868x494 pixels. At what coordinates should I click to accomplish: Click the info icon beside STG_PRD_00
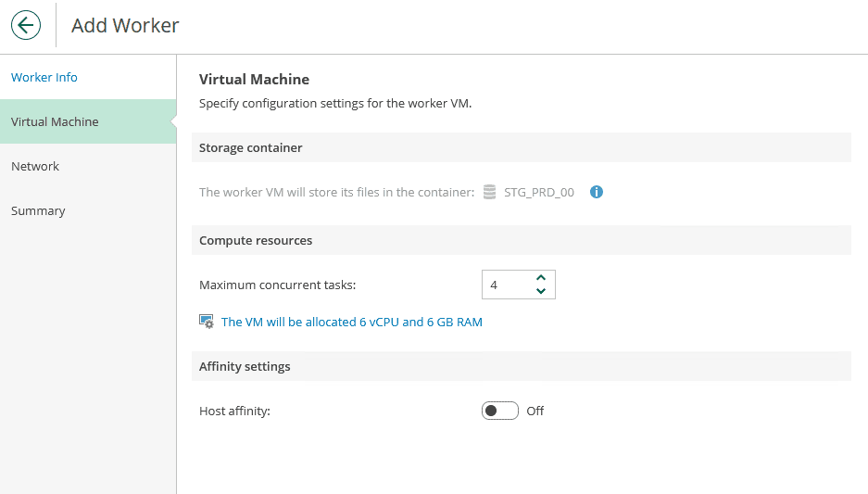pos(597,192)
